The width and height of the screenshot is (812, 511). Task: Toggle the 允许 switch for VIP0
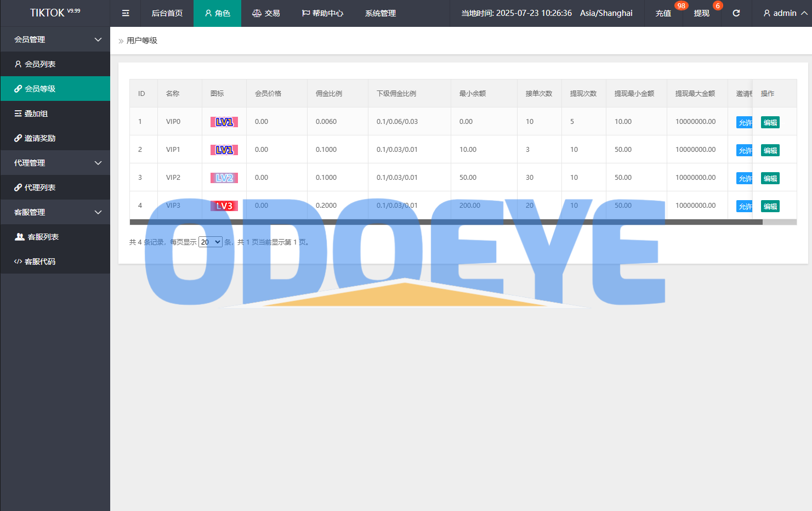tap(744, 122)
